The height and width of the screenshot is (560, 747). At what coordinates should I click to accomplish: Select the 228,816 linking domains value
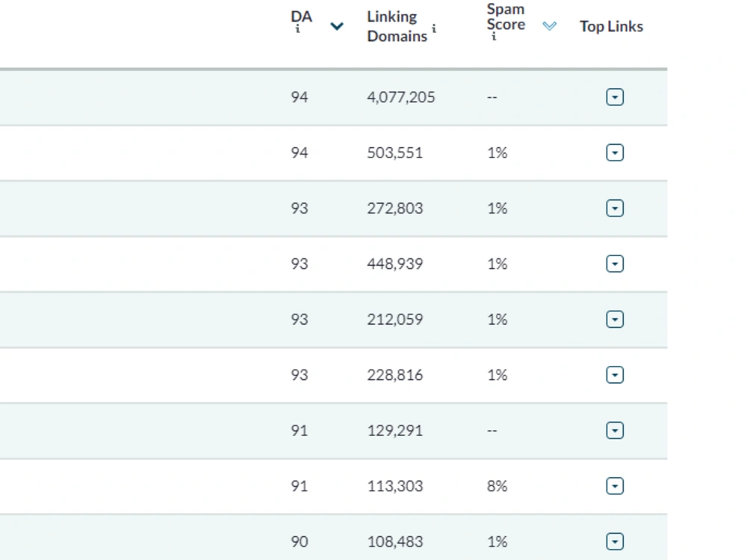(394, 375)
